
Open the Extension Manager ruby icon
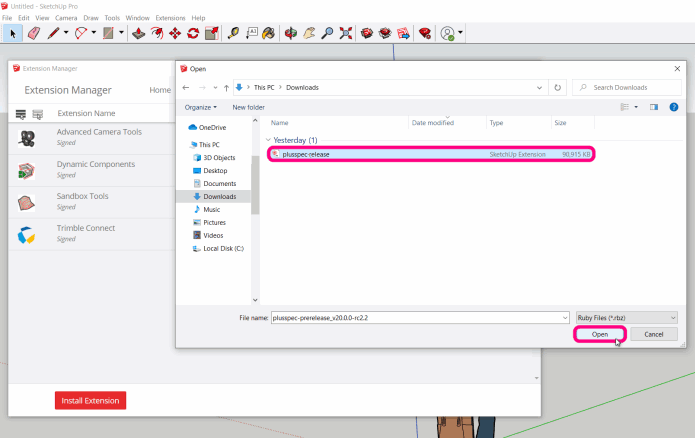(x=425, y=33)
